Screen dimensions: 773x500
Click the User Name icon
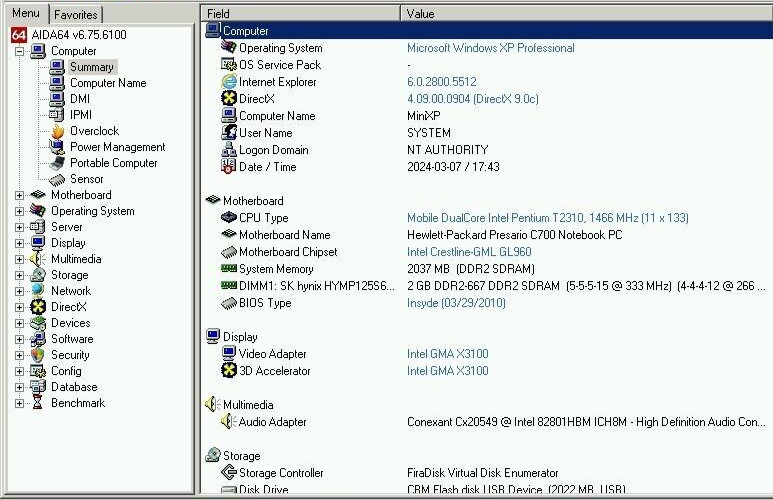point(229,132)
